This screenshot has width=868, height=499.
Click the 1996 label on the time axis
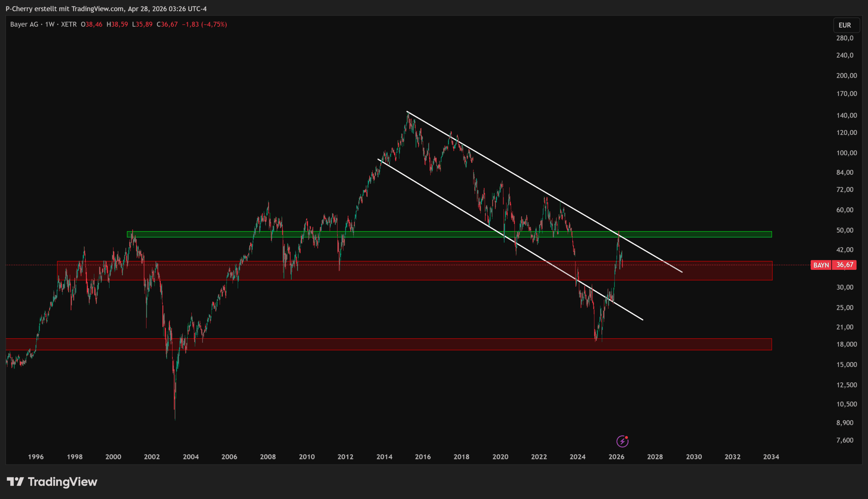(36, 457)
